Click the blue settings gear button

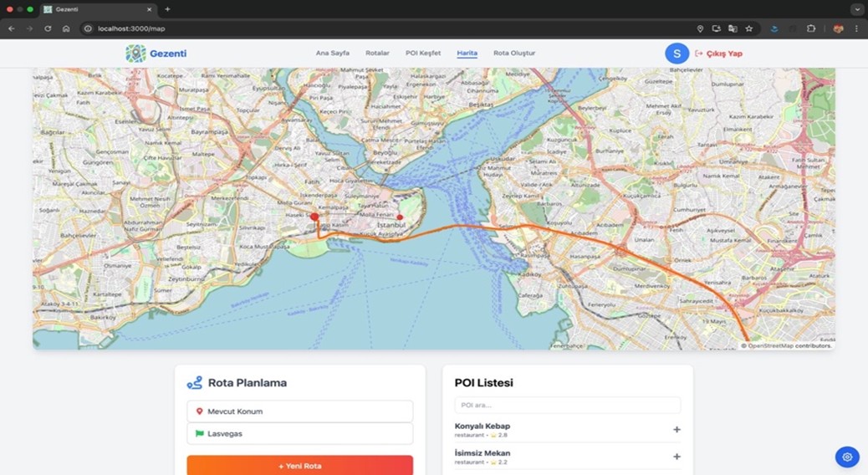pos(847,457)
